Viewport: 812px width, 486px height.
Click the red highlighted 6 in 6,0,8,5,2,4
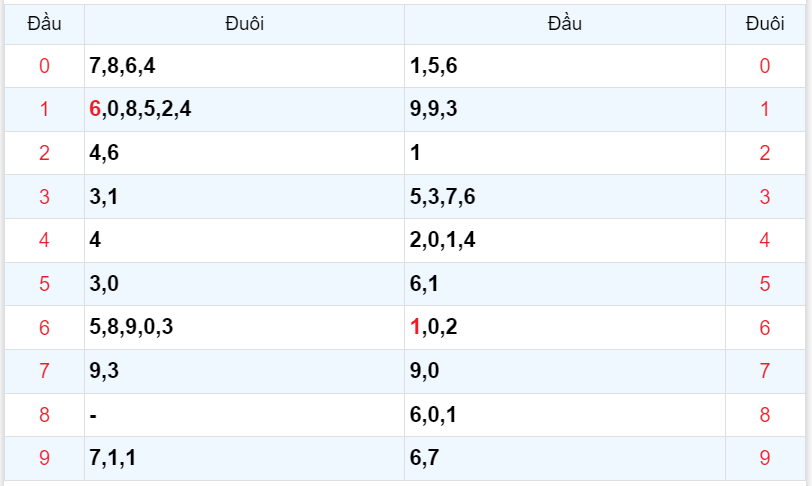coord(95,110)
